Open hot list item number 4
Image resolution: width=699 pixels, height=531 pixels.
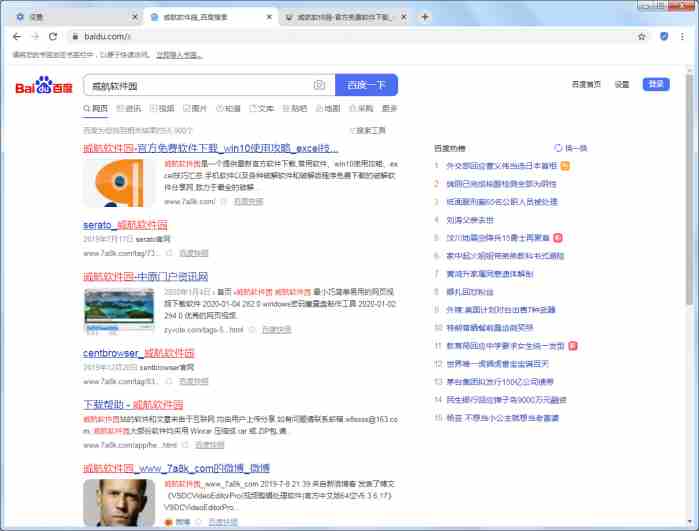pos(470,220)
